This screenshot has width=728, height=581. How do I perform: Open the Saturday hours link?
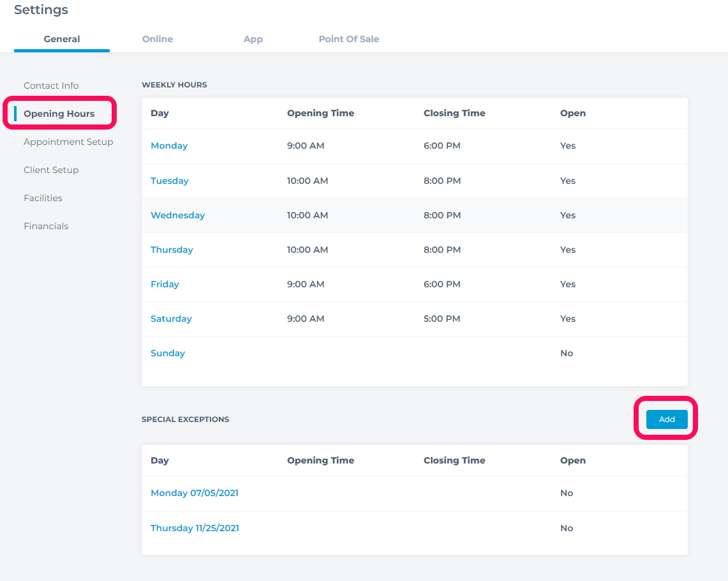(x=171, y=319)
